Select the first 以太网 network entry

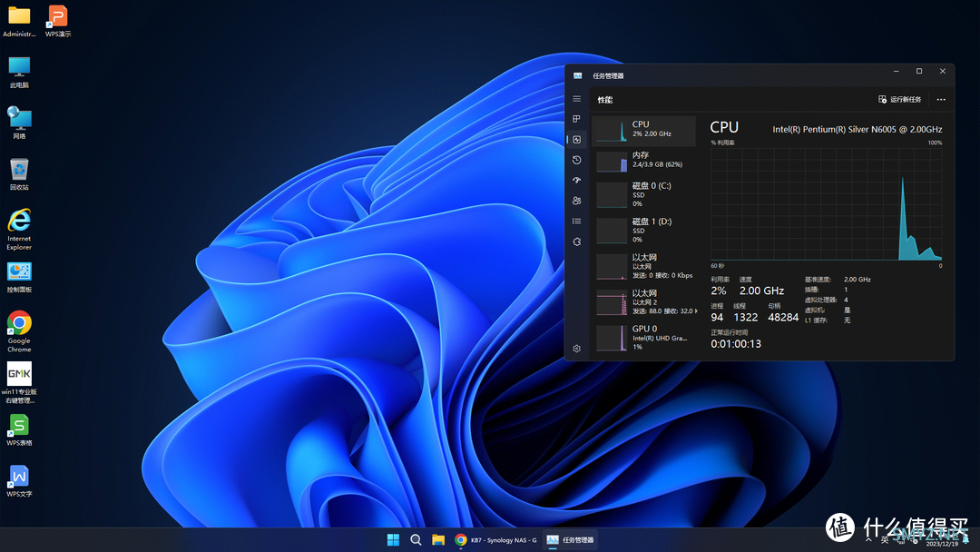coord(643,266)
